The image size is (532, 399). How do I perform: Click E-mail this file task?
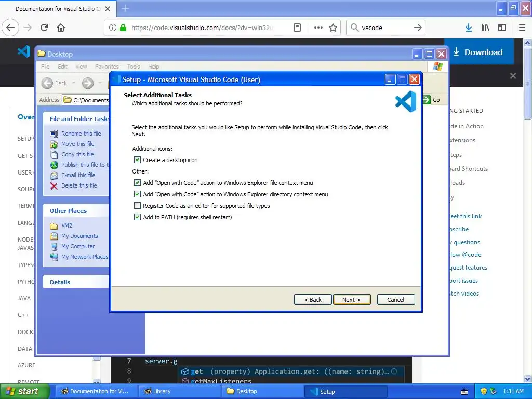click(78, 175)
